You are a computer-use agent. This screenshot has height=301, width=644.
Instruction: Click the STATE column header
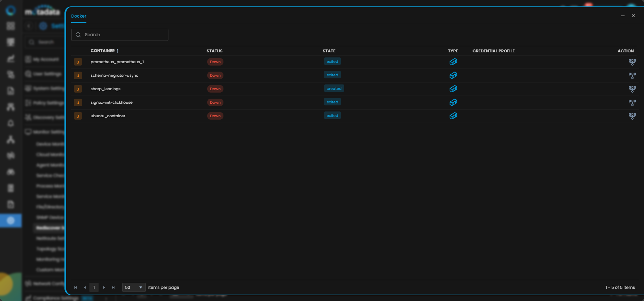[x=329, y=51]
